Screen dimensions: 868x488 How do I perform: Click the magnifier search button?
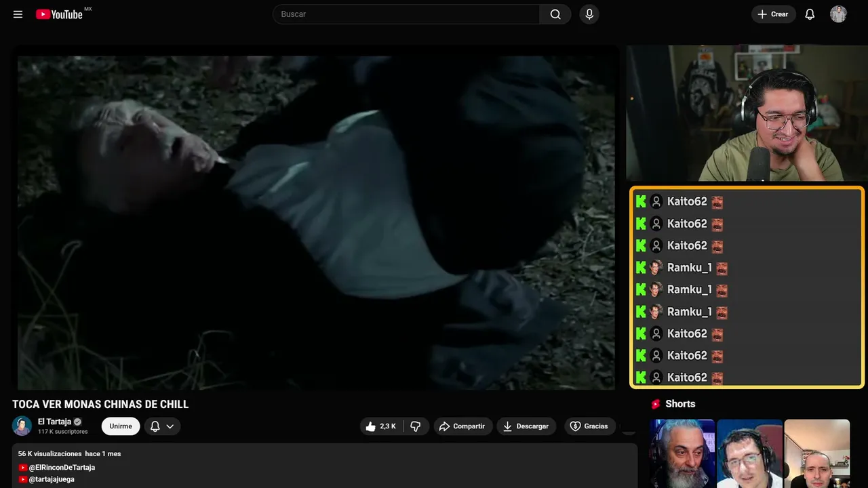coord(555,14)
